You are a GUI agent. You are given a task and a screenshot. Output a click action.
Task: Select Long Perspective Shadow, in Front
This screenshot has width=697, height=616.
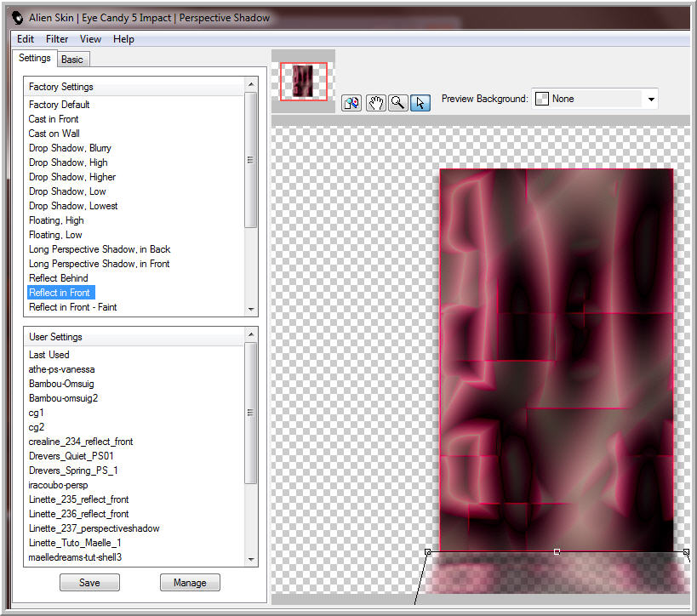coord(99,264)
